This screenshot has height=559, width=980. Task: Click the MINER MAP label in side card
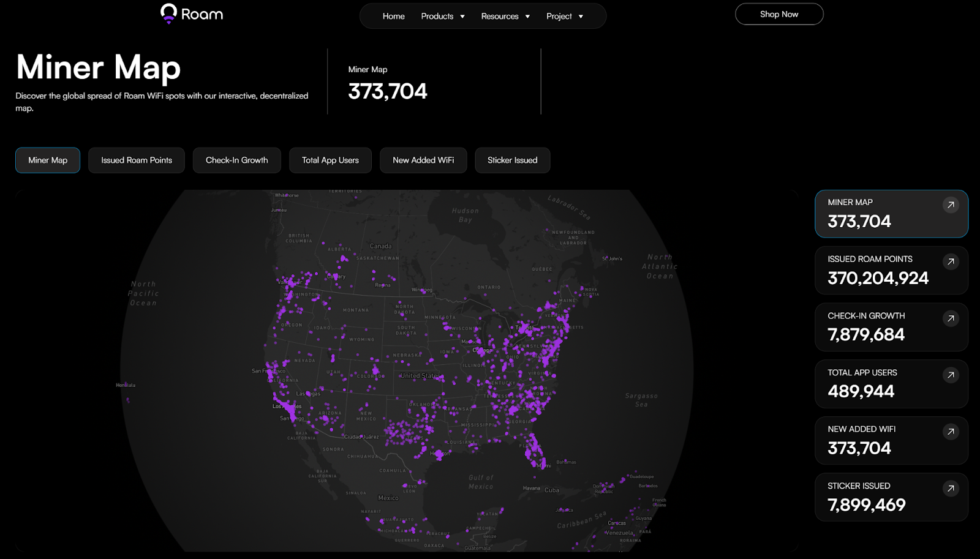[x=850, y=202]
